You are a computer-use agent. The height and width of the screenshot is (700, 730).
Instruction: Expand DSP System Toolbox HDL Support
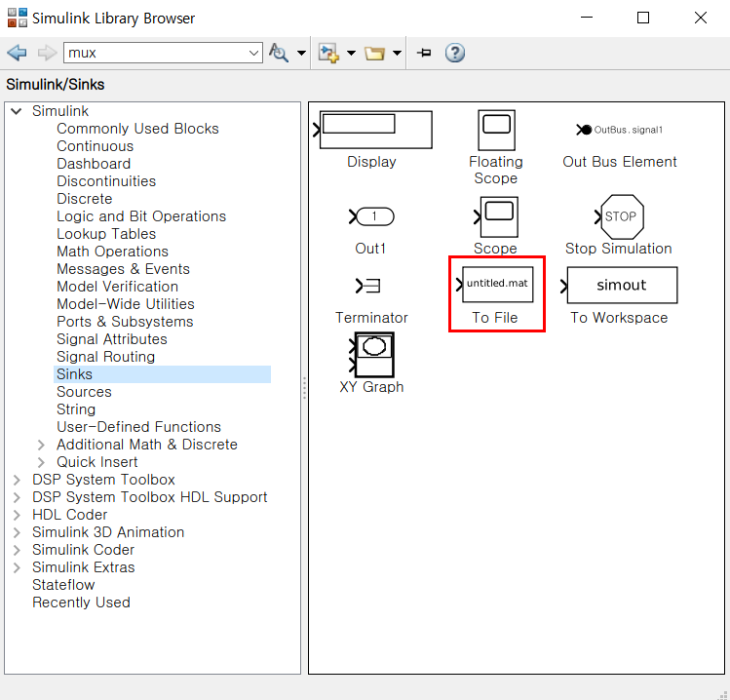(x=17, y=497)
